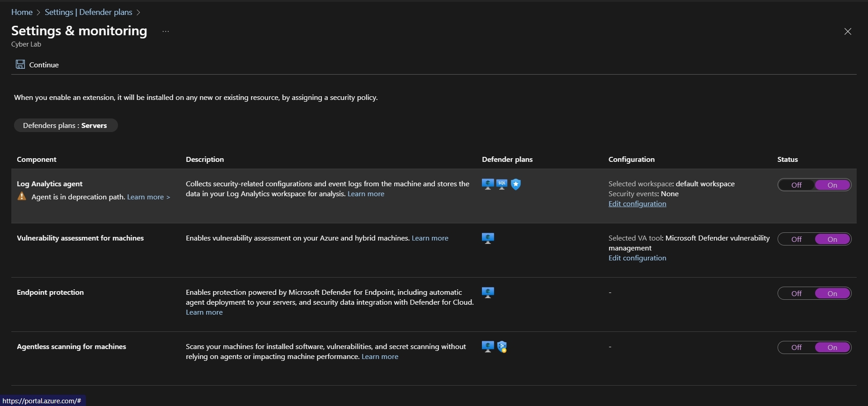Click the CSPM shield icon in Agentless scanning row
Screen dimensions: 868x406
[502, 347]
